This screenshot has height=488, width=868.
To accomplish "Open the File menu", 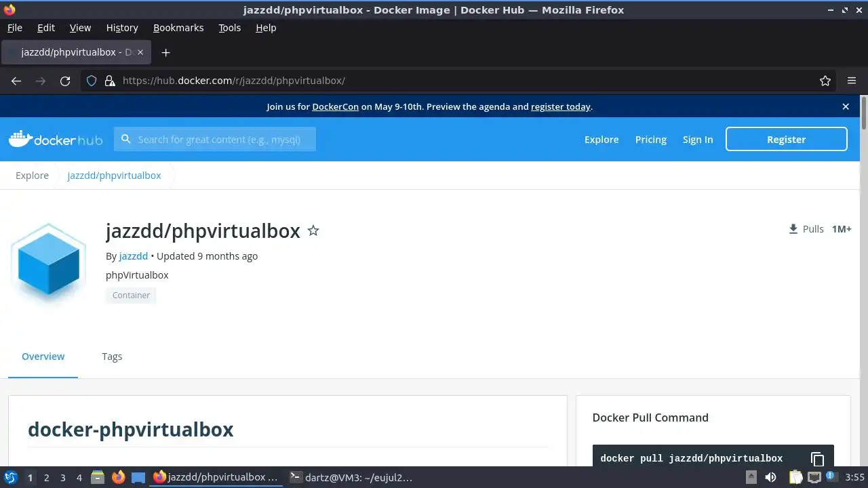I will (x=14, y=28).
